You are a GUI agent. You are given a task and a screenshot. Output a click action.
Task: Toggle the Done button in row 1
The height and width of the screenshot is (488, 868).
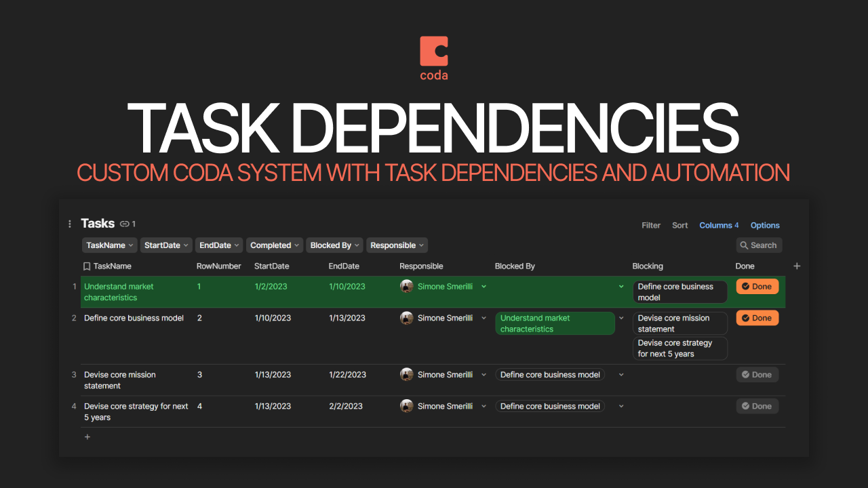tap(757, 287)
